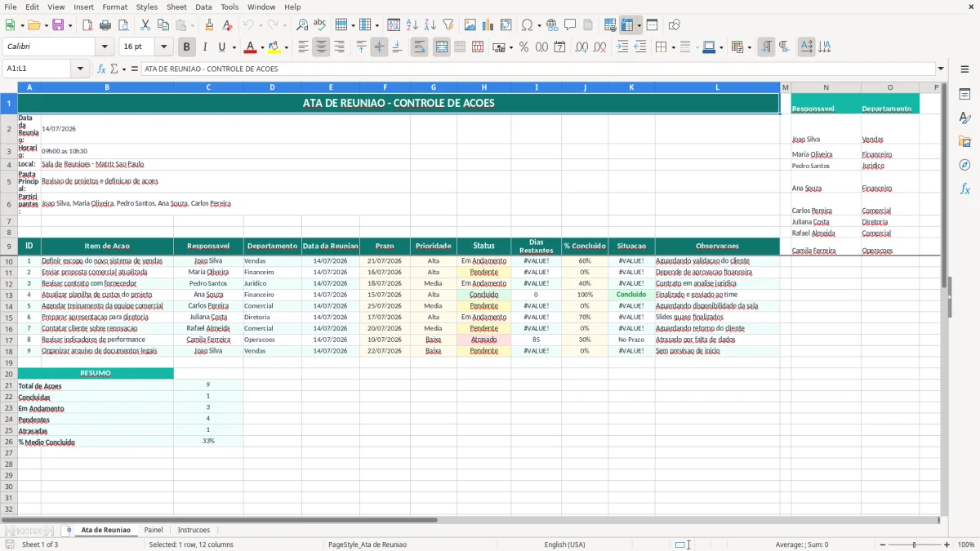Viewport: 980px width, 551px height.
Task: Open Function Wizard fx icon
Action: [x=101, y=69]
